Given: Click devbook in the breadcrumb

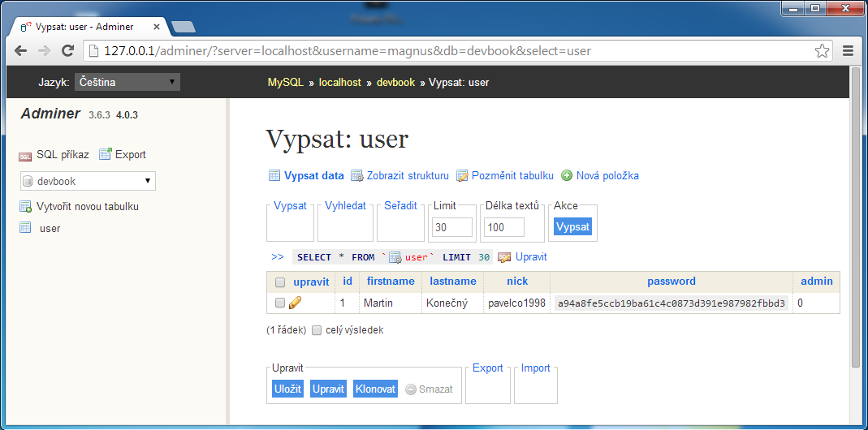Looking at the screenshot, I should [x=395, y=83].
